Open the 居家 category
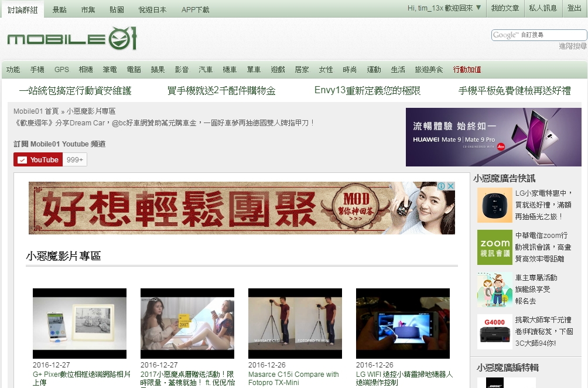Image resolution: width=588 pixels, height=388 pixels. tap(302, 69)
